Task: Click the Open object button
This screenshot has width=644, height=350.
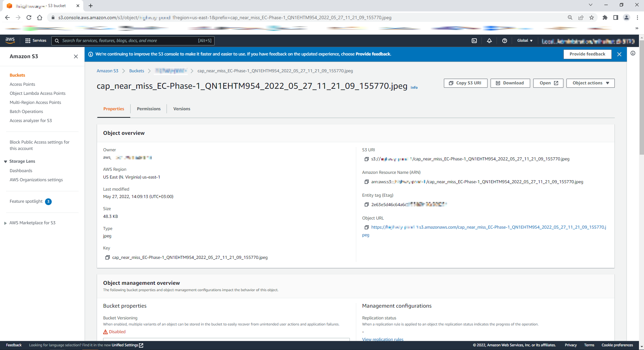Action: pyautogui.click(x=548, y=83)
